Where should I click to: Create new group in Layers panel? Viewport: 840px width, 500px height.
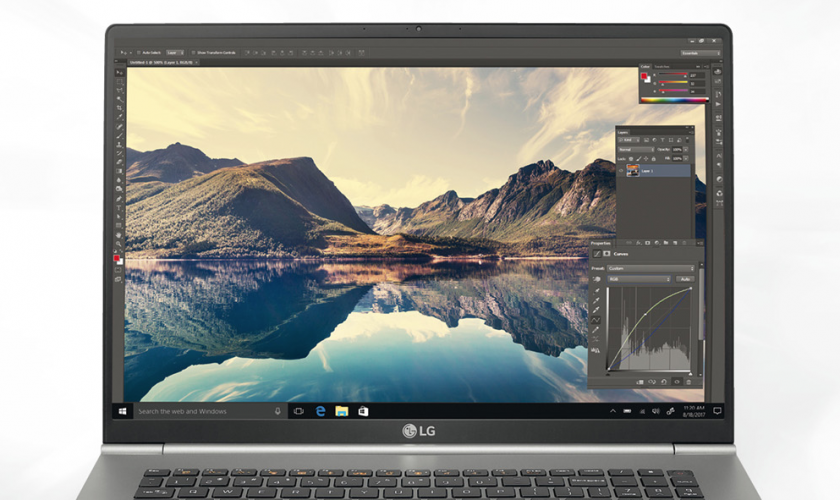(x=666, y=243)
